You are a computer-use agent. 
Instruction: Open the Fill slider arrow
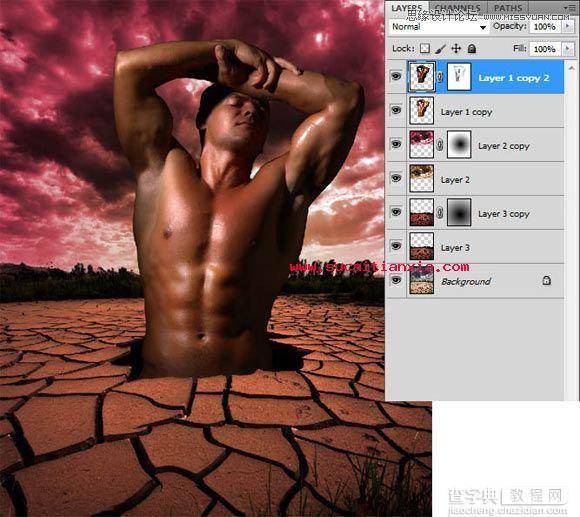coord(568,49)
